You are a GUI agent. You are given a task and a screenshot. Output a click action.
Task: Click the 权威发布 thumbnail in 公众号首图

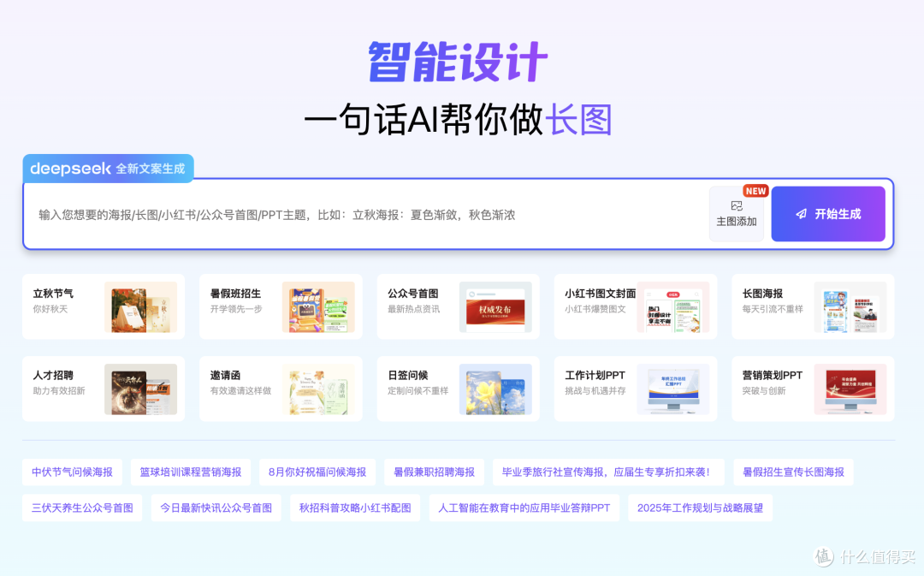(x=495, y=306)
